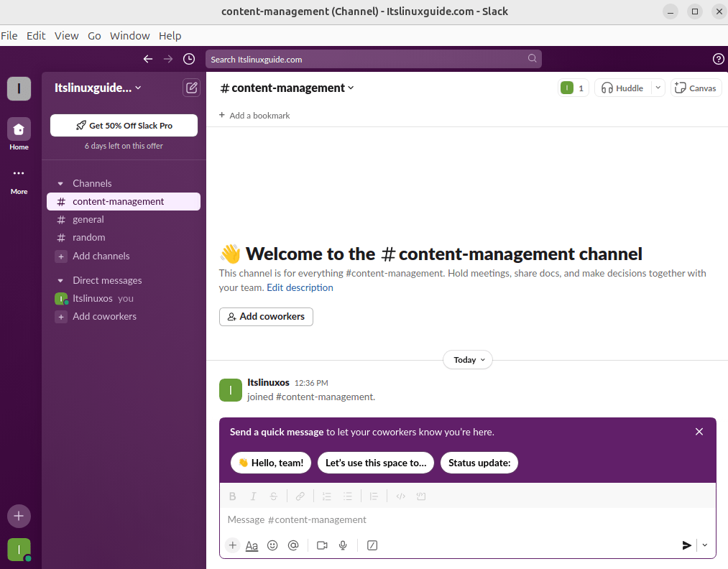Toggle italic formatting in message composer

(253, 496)
